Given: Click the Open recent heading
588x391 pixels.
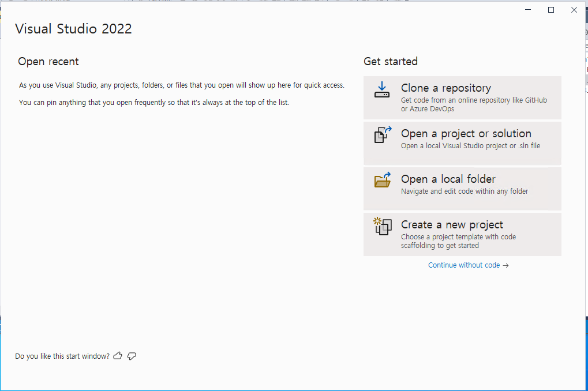Looking at the screenshot, I should click(x=48, y=62).
